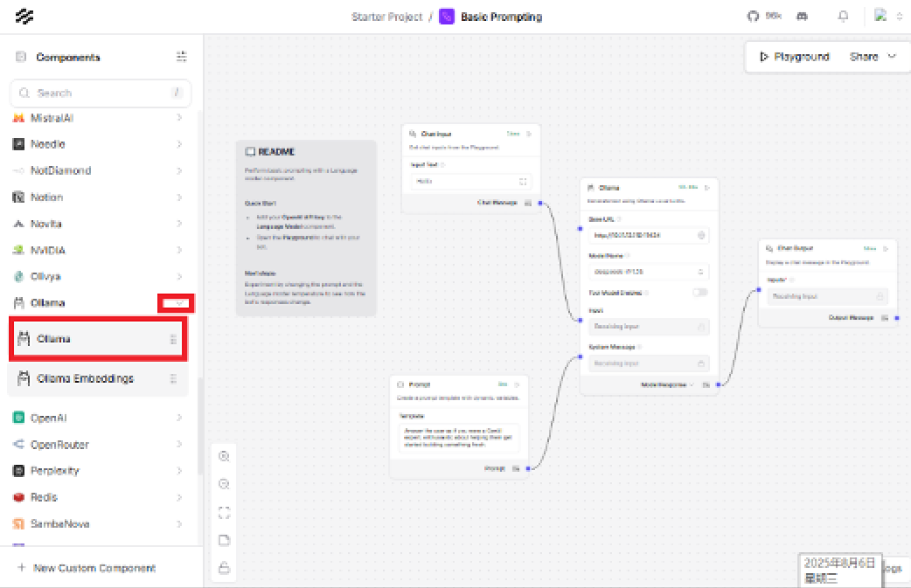This screenshot has width=911, height=588.
Task: Click the zoom out canvas control
Action: (x=224, y=484)
